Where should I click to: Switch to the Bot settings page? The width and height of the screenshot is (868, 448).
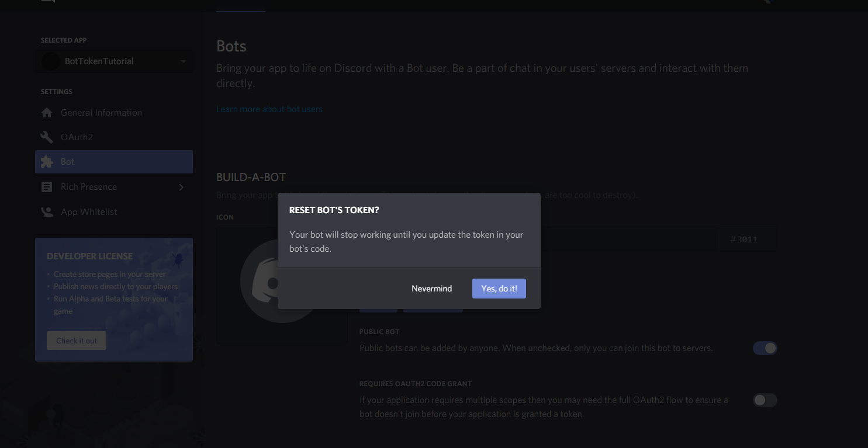67,161
